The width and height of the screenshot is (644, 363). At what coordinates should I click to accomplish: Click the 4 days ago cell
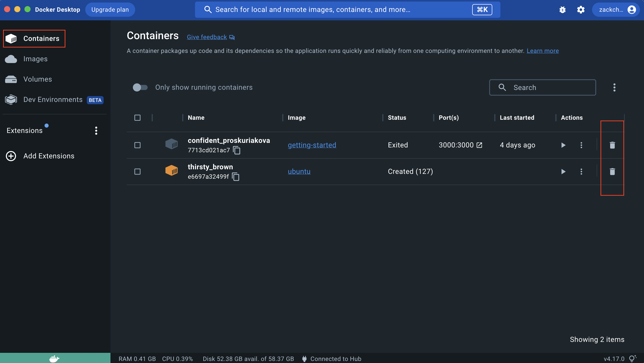[517, 145]
